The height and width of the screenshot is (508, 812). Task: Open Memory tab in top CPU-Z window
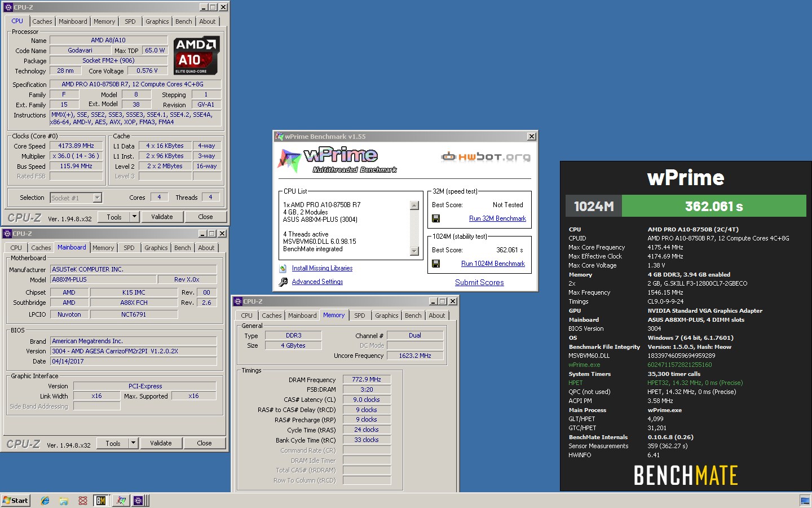pyautogui.click(x=104, y=21)
